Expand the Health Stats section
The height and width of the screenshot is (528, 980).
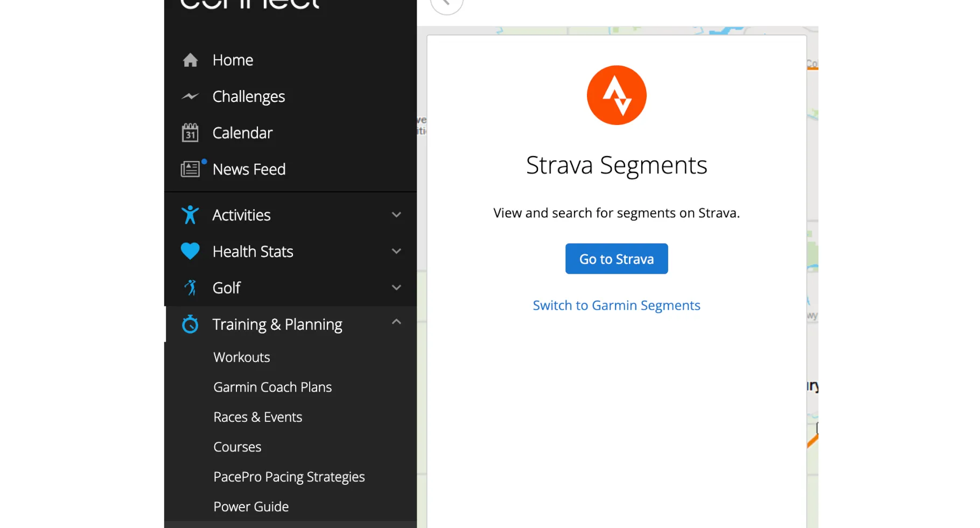(x=396, y=251)
